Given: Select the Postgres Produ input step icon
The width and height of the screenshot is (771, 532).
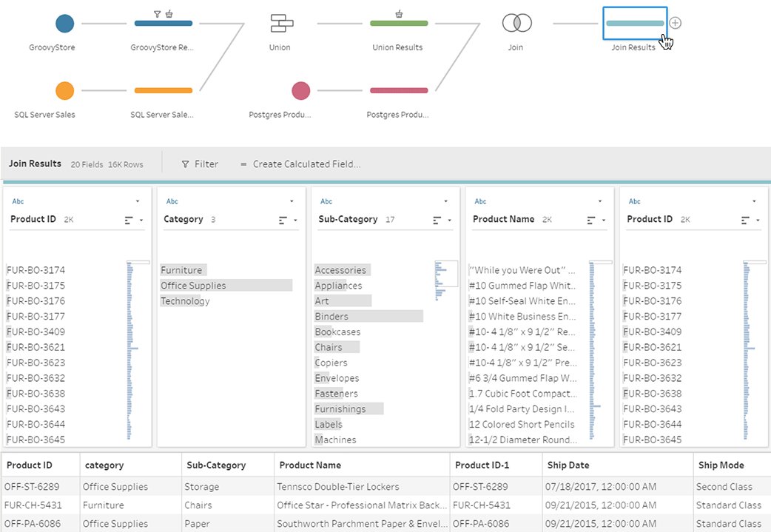Looking at the screenshot, I should tap(300, 90).
